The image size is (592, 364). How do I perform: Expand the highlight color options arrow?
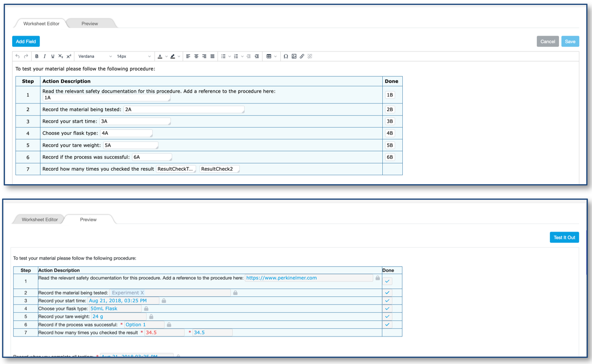pyautogui.click(x=179, y=56)
